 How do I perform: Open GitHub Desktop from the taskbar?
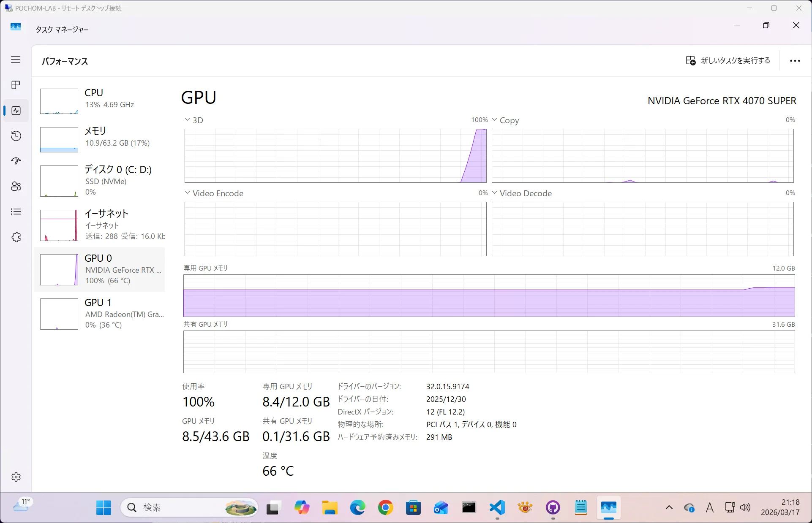coord(553,507)
